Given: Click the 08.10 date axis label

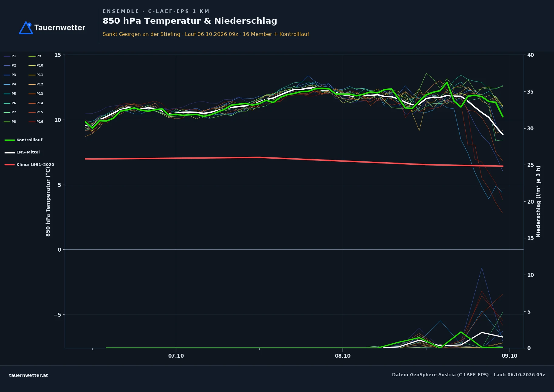Looking at the screenshot, I should coord(343,356).
